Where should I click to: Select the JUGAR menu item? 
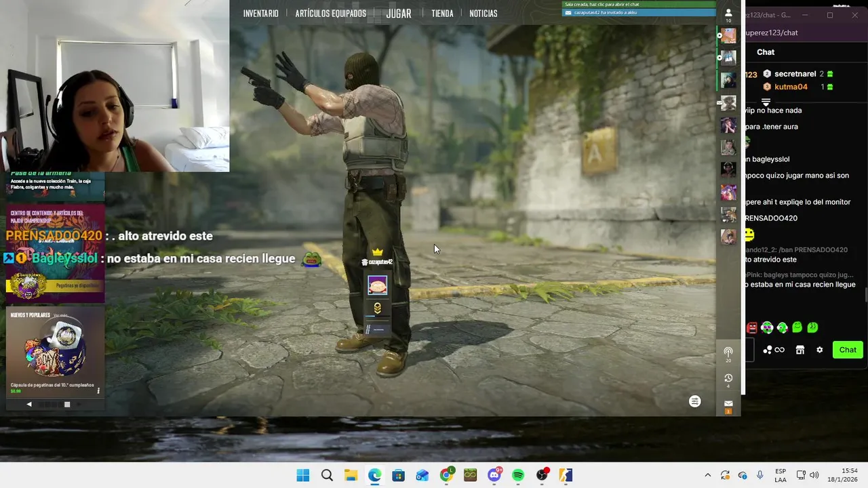(399, 14)
